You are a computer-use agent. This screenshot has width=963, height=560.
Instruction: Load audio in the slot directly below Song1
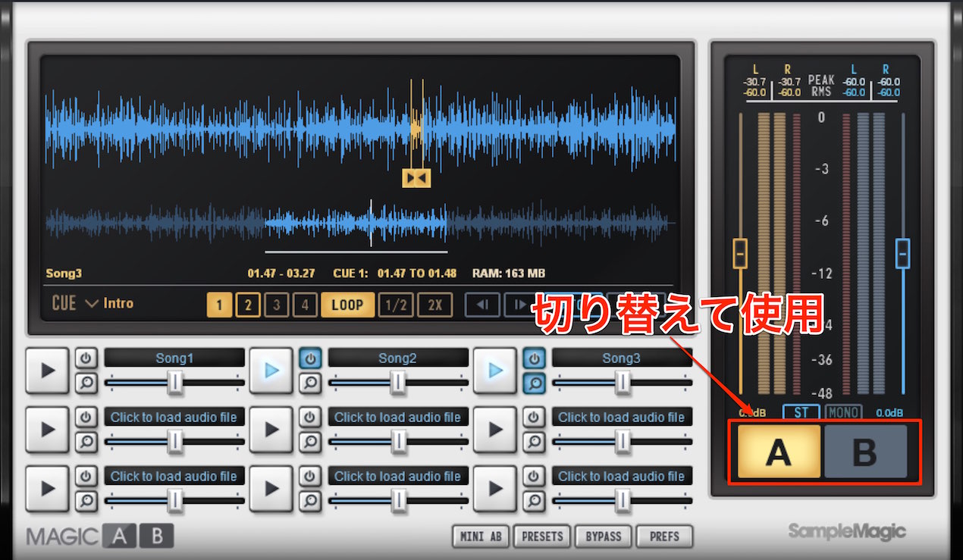(x=174, y=417)
